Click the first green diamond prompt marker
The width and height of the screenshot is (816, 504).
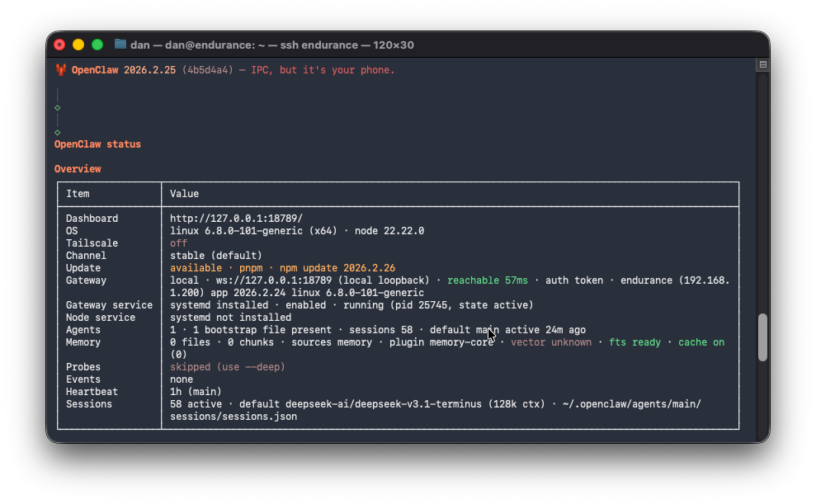[56, 106]
